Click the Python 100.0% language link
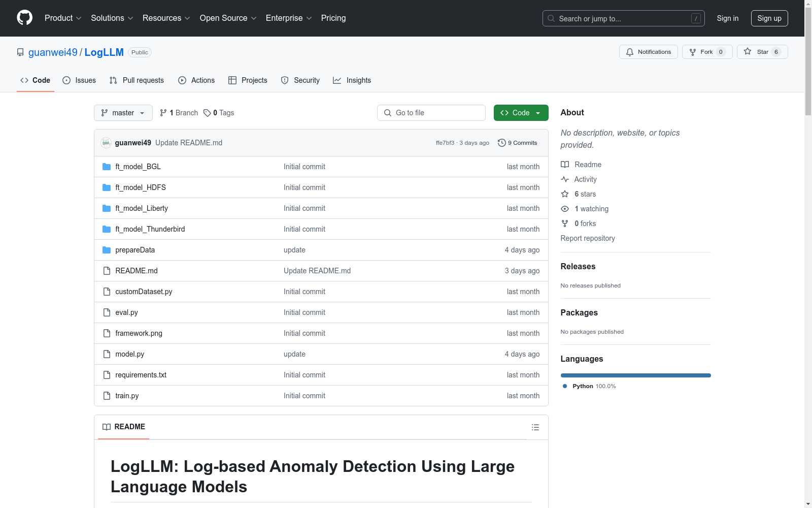The image size is (812, 508). pyautogui.click(x=589, y=386)
